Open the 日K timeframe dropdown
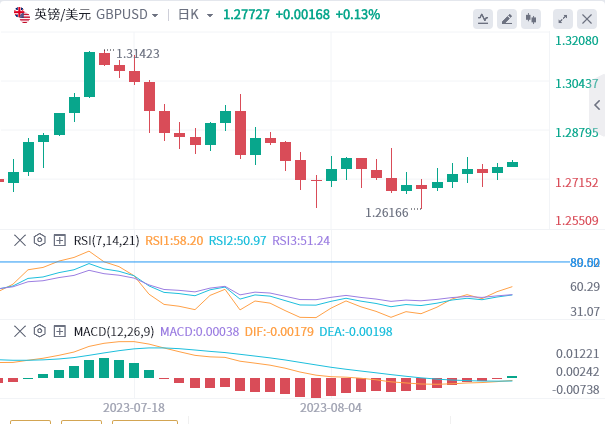605x424 pixels. (187, 15)
